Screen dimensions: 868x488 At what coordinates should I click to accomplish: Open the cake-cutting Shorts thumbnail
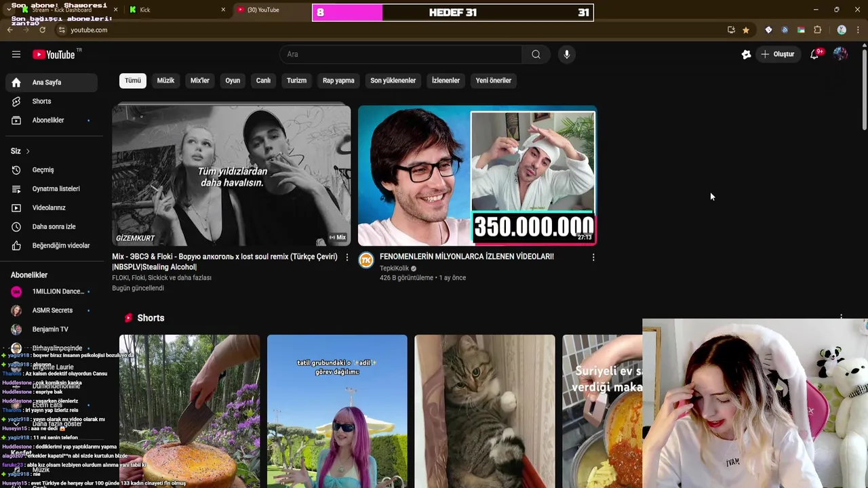click(x=189, y=411)
